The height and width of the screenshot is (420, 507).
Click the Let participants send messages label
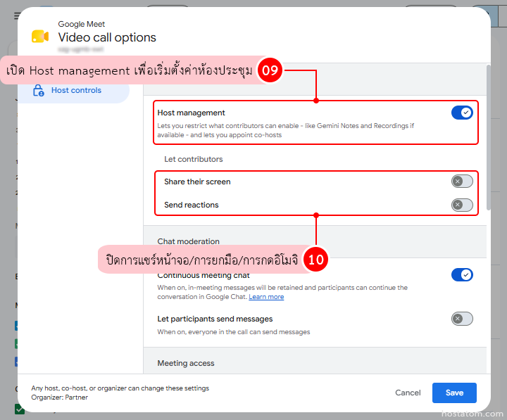click(x=215, y=319)
